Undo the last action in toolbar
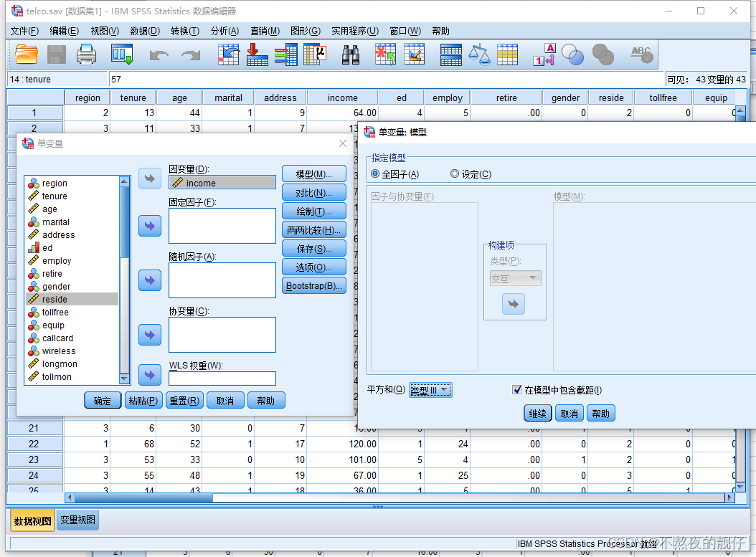 [x=159, y=55]
